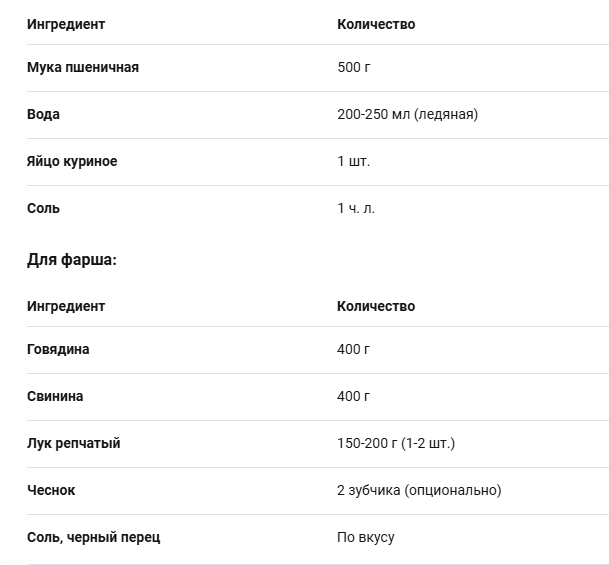Click the 'Лук репчатый' ingredient label
This screenshot has height=565, width=609.
(73, 443)
